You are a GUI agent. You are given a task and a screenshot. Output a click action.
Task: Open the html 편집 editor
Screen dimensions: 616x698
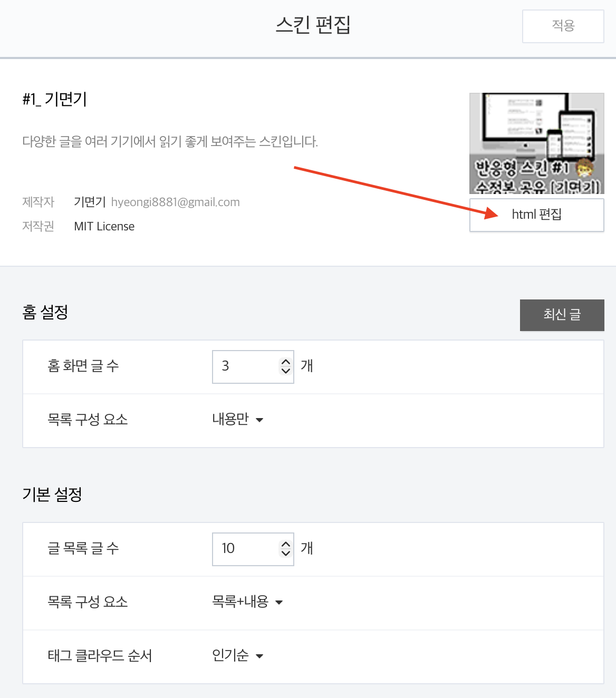click(536, 215)
